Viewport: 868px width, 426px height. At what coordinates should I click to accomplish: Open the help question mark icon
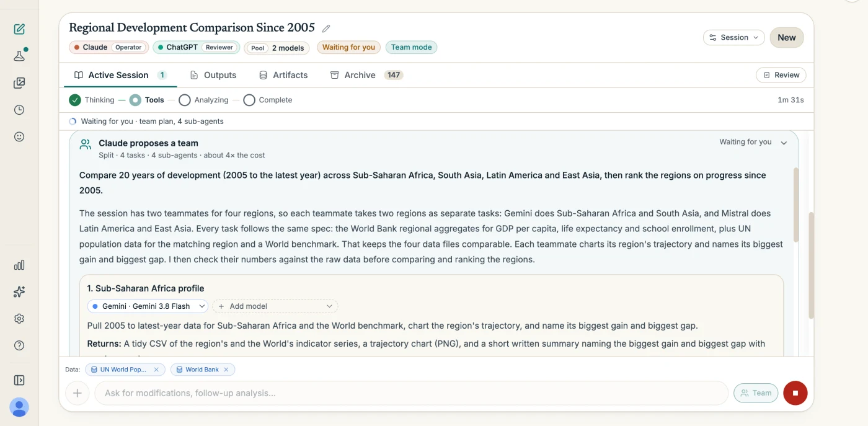point(19,345)
